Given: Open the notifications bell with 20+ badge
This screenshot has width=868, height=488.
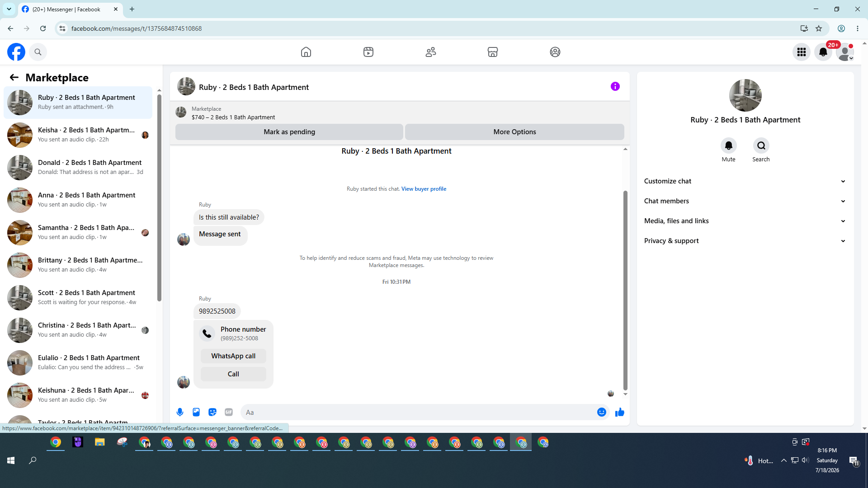Looking at the screenshot, I should (823, 52).
